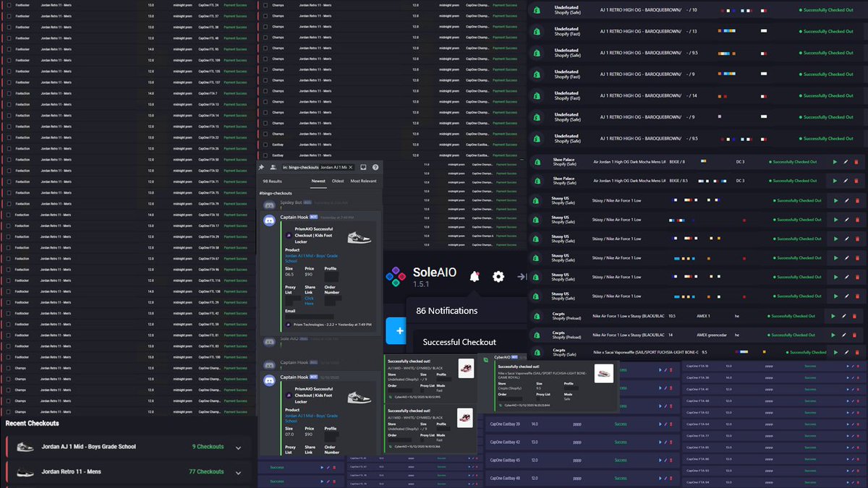Click Shopify icon on Undefeated / 10 row

click(x=537, y=11)
